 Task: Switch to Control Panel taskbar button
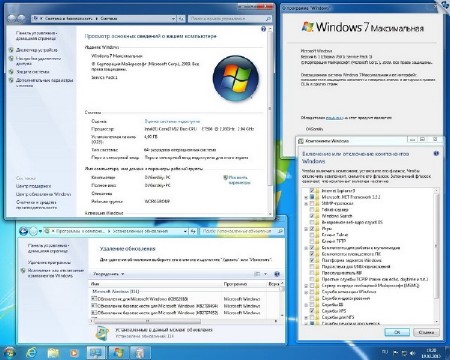[x=96, y=353]
